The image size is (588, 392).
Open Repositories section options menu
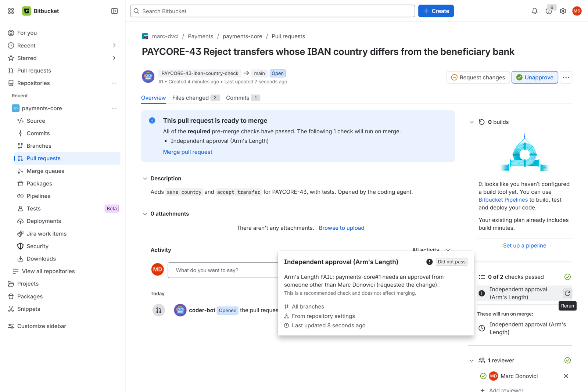click(114, 83)
